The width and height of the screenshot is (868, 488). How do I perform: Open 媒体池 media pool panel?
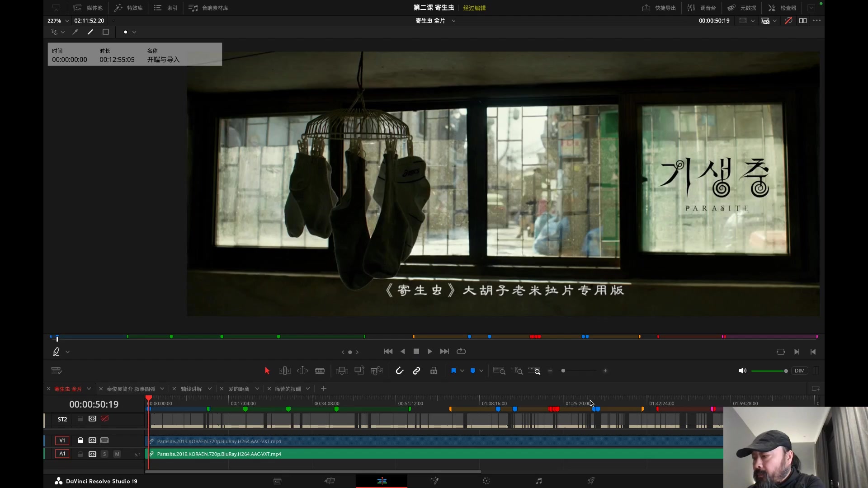(x=88, y=8)
